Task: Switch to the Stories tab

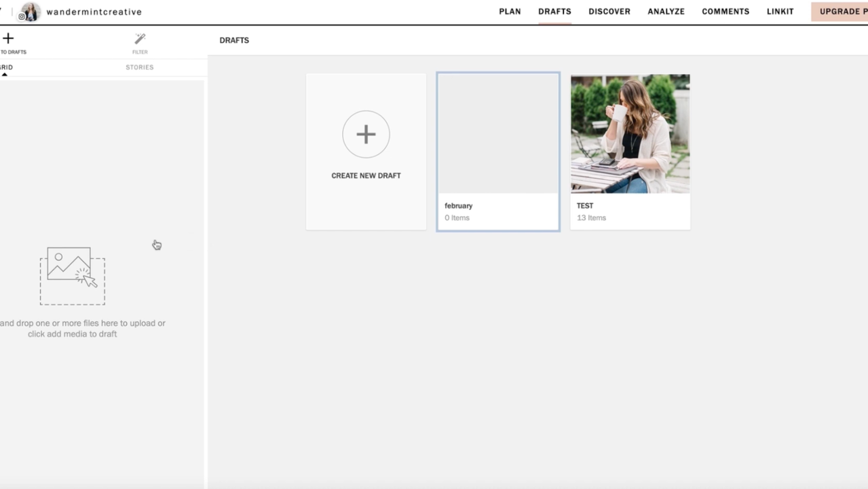Action: coord(139,67)
